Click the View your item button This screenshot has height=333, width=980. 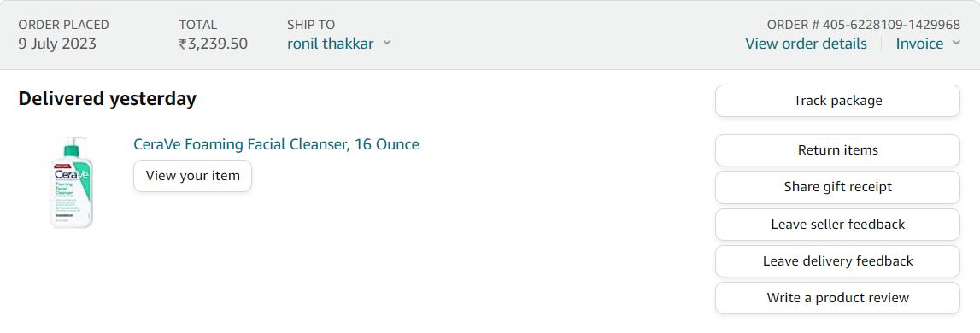[192, 176]
